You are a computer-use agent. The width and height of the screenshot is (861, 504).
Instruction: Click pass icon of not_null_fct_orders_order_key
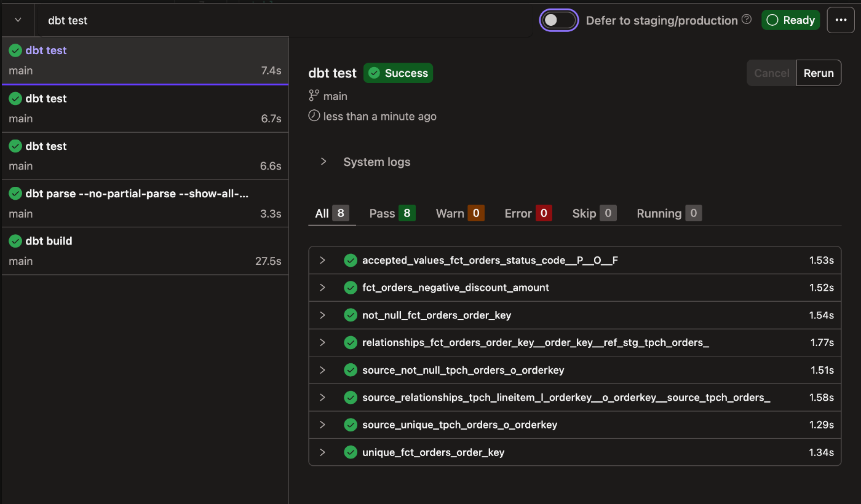[x=351, y=315]
